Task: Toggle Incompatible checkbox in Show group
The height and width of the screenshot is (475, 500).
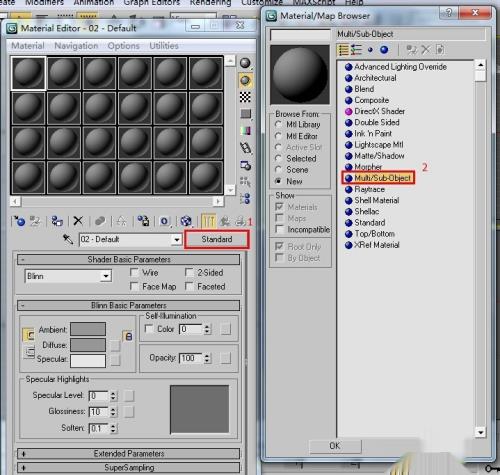Action: (x=279, y=229)
